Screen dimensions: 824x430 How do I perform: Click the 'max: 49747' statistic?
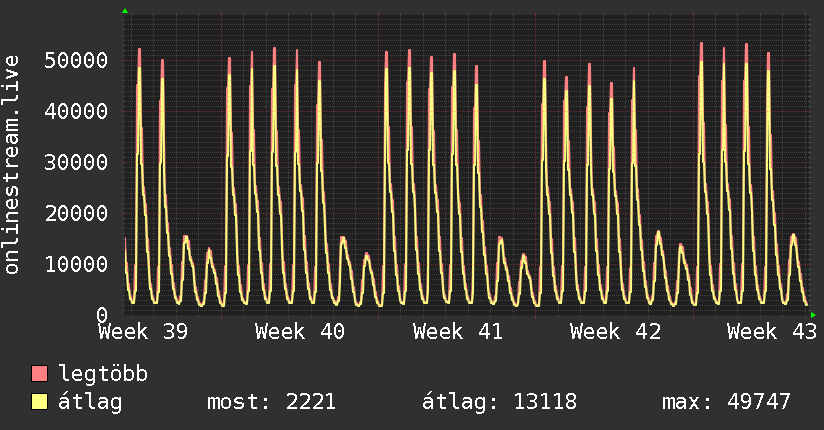pos(726,402)
